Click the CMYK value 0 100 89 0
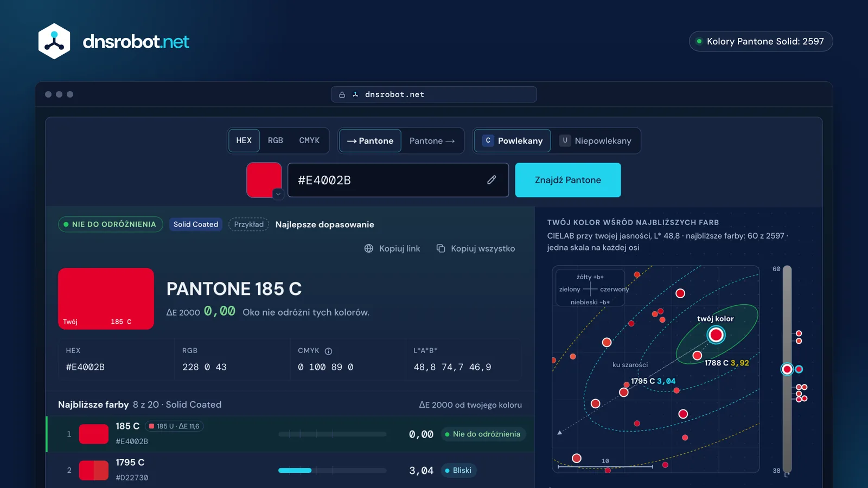The height and width of the screenshot is (488, 868). [x=325, y=367]
